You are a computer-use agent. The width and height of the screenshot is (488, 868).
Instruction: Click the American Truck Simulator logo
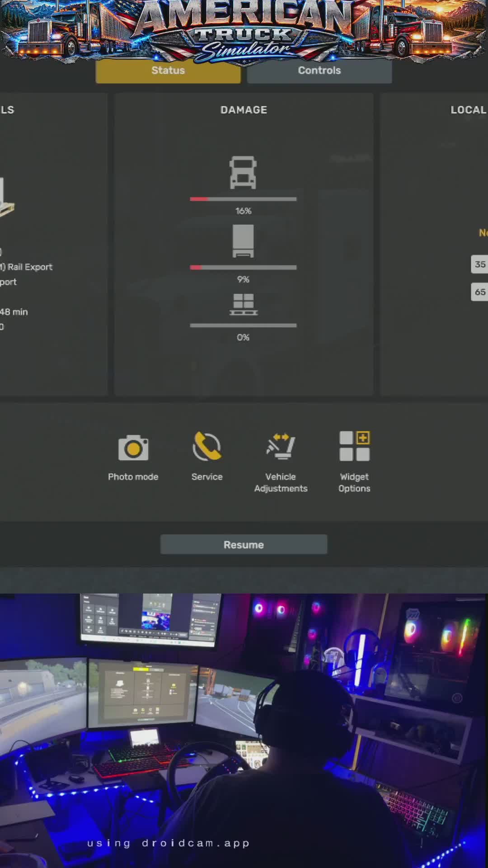pos(244,31)
